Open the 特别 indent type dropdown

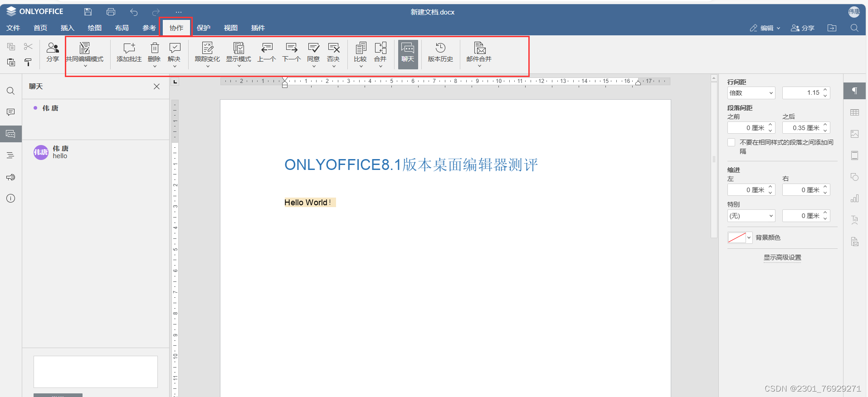(751, 216)
